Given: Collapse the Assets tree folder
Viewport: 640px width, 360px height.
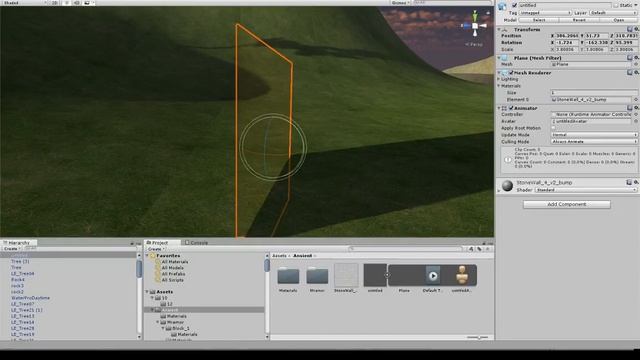Looking at the screenshot, I should tap(147, 292).
